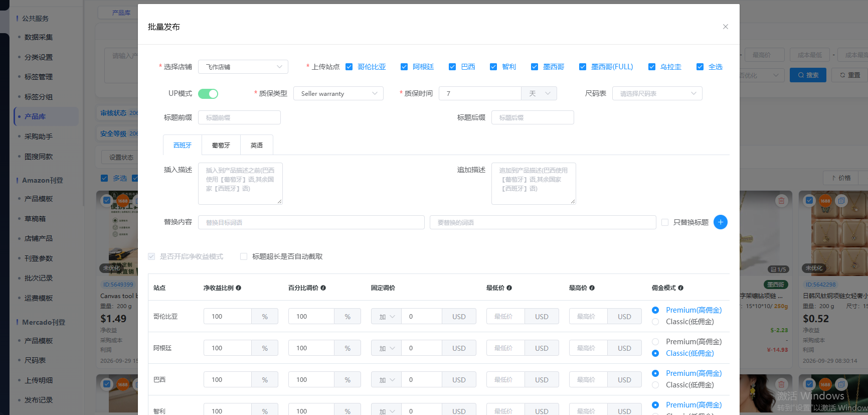This screenshot has height=415, width=868.
Task: Click info icon next to 净收益比例
Action: point(239,288)
